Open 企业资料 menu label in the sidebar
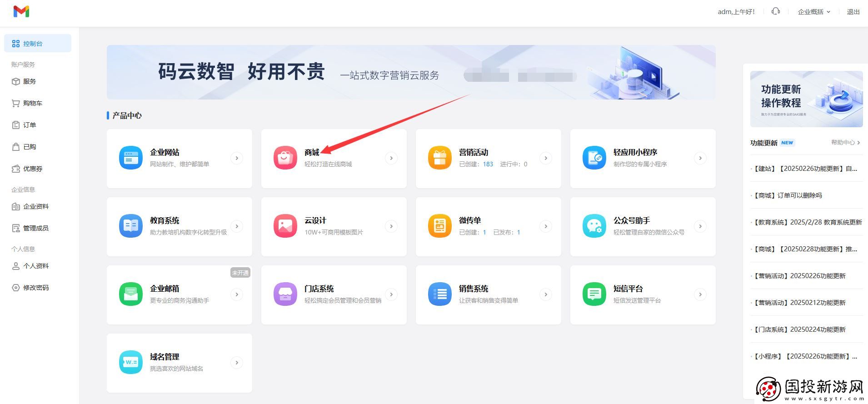This screenshot has height=404, width=868. click(36, 206)
